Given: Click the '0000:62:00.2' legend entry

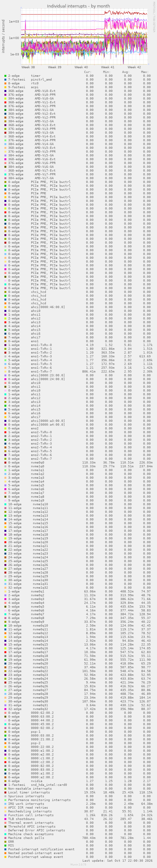Looking at the screenshot, I should click(42, 713).
